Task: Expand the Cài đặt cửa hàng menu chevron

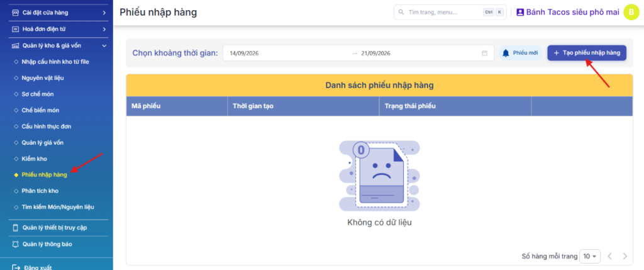Action: [104, 13]
